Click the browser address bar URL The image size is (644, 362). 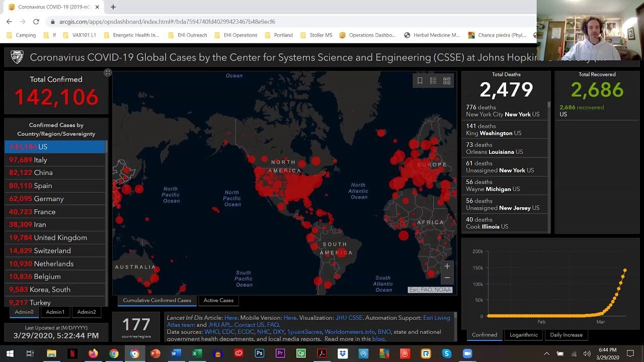click(167, 22)
